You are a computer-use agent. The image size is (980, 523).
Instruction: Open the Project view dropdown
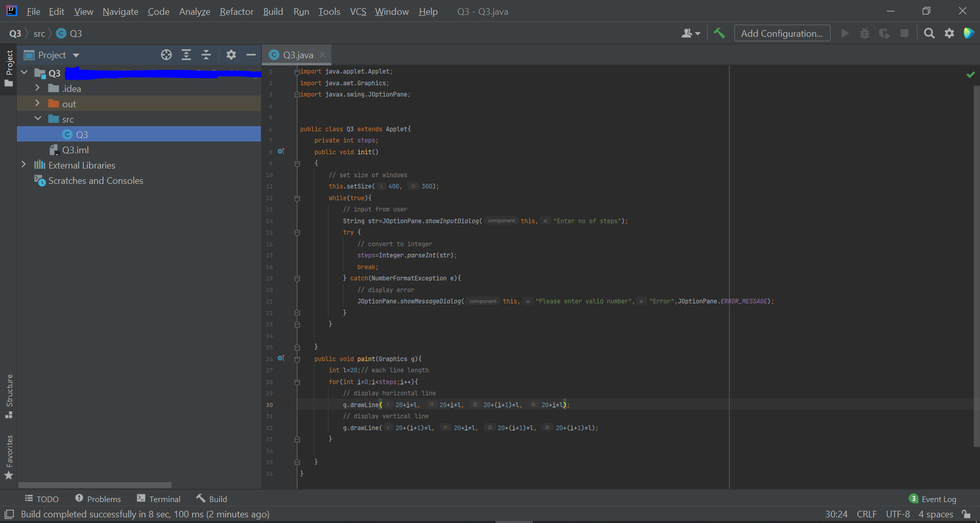click(75, 55)
